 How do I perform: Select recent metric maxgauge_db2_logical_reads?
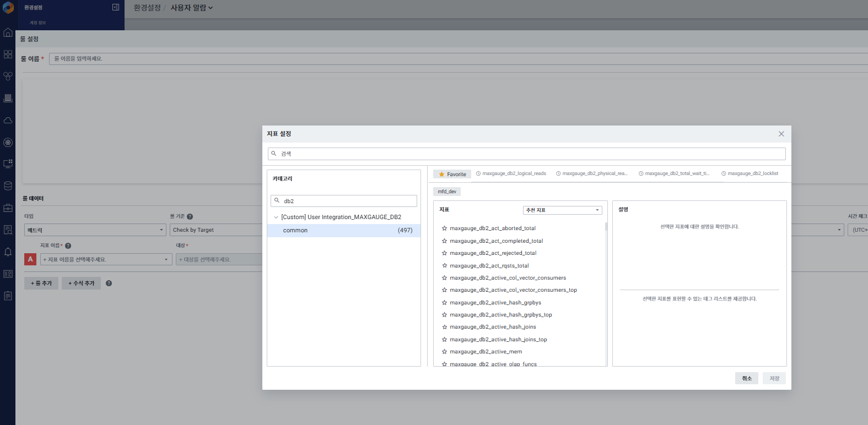click(x=511, y=173)
